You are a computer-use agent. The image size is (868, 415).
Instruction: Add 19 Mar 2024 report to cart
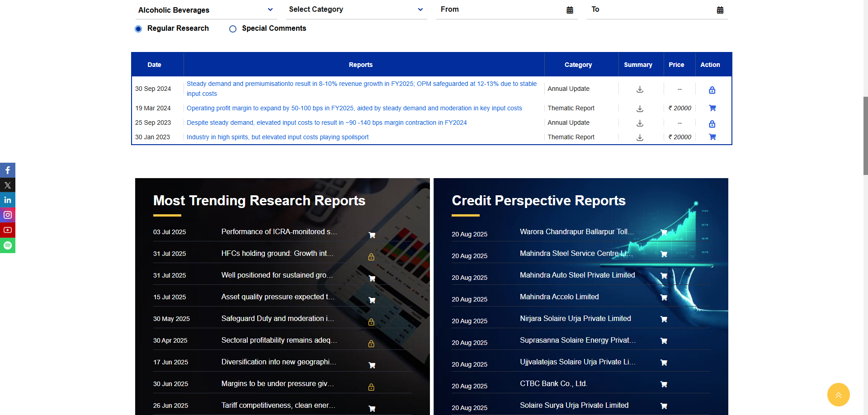coord(712,108)
